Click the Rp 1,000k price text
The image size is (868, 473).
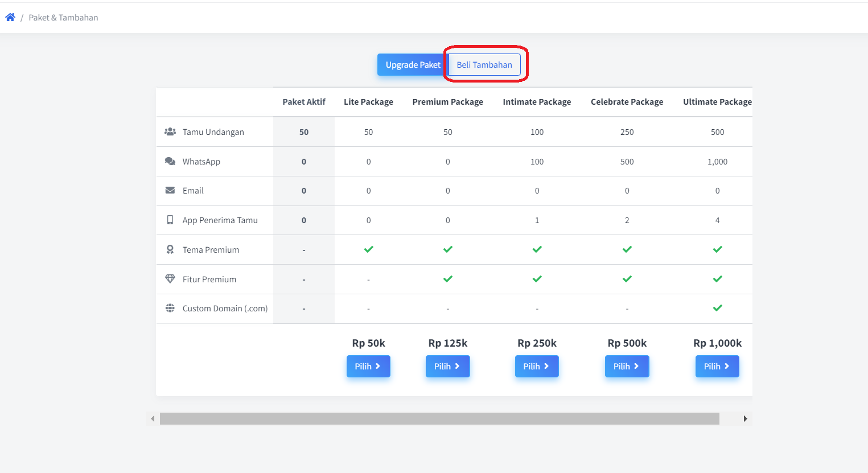coord(717,343)
